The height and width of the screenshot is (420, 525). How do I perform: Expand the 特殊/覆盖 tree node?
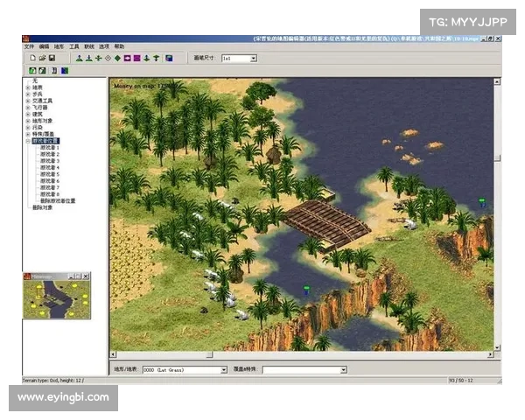28,134
